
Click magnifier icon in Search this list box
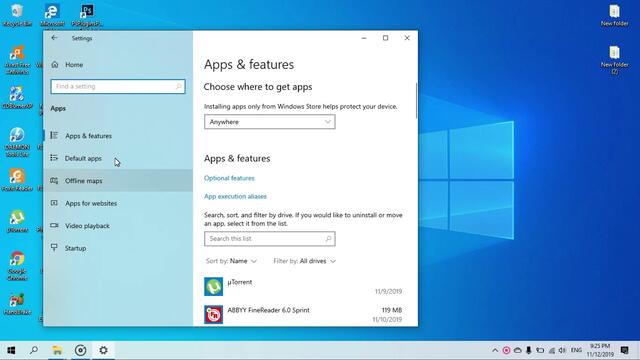(x=329, y=239)
